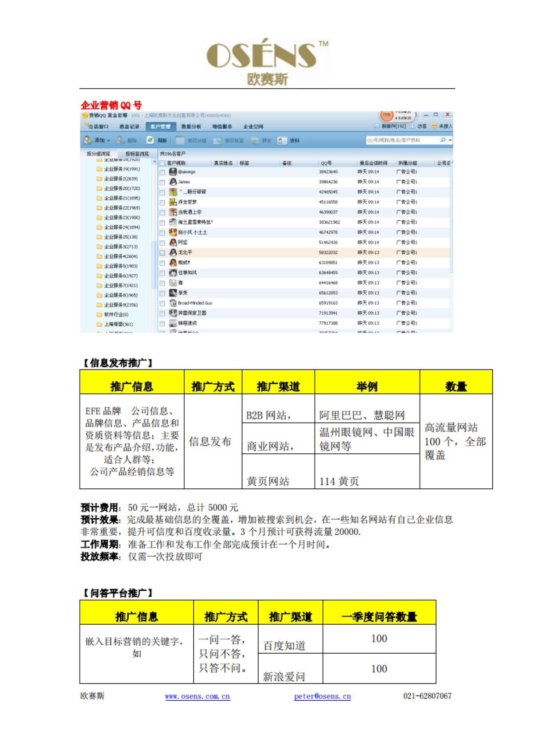The width and height of the screenshot is (534, 756).
Task: Click the 新邮件[192] mail icon
Action: [x=377, y=126]
